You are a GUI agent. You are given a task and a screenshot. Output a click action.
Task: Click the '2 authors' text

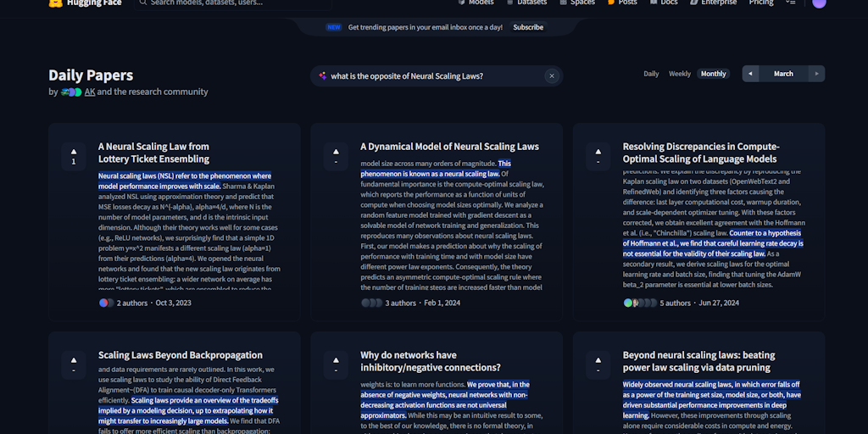132,303
